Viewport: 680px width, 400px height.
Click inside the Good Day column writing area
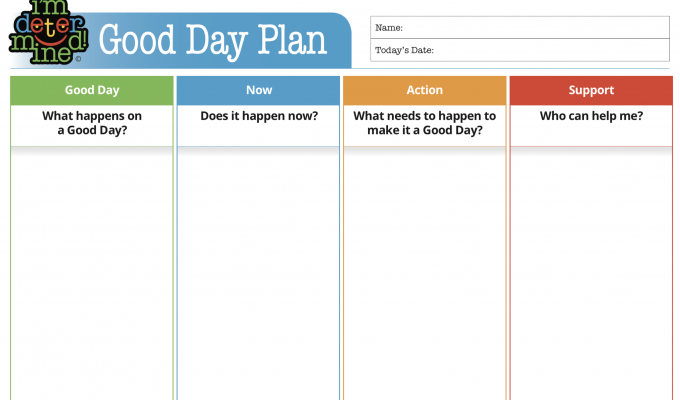tap(92, 273)
